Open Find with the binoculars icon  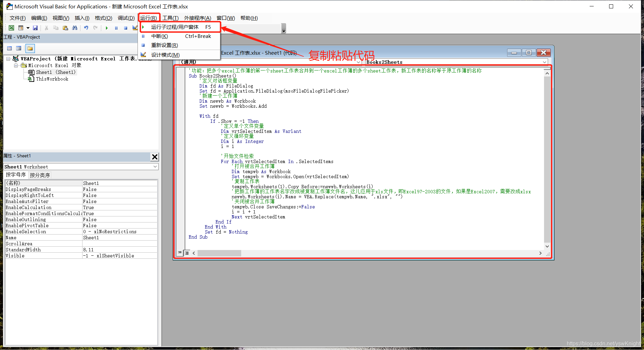coord(74,28)
